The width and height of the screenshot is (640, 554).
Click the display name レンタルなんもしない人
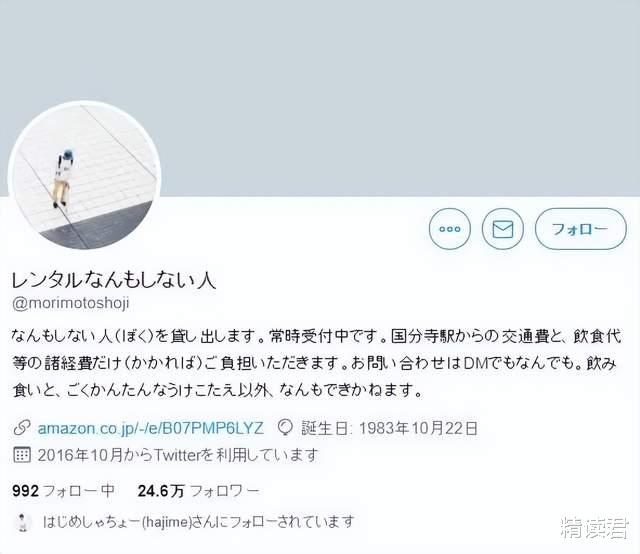pyautogui.click(x=113, y=280)
